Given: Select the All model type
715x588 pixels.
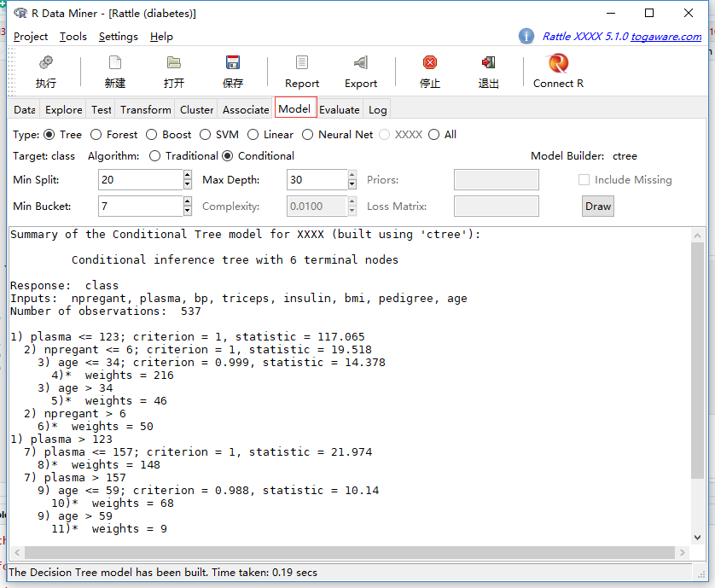Looking at the screenshot, I should [x=434, y=135].
